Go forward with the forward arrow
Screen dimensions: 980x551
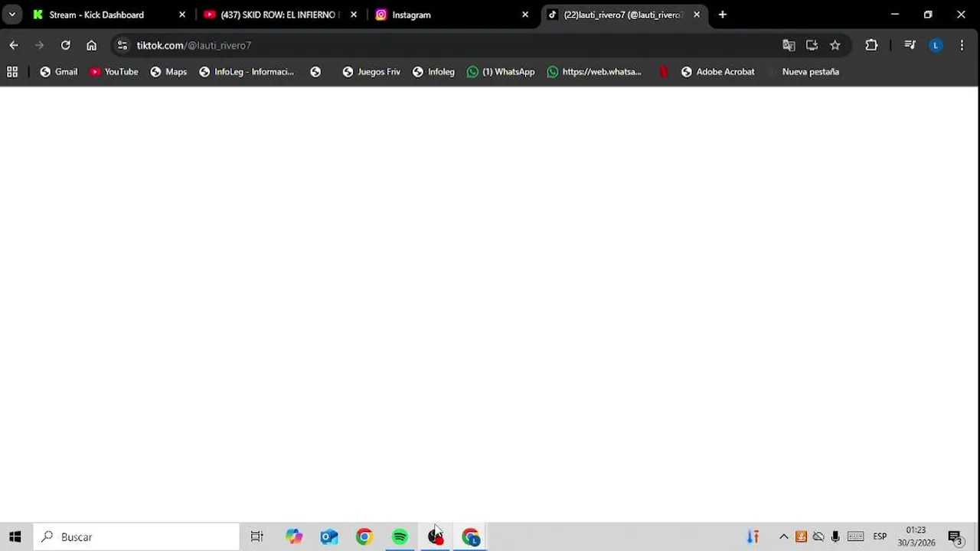point(40,45)
